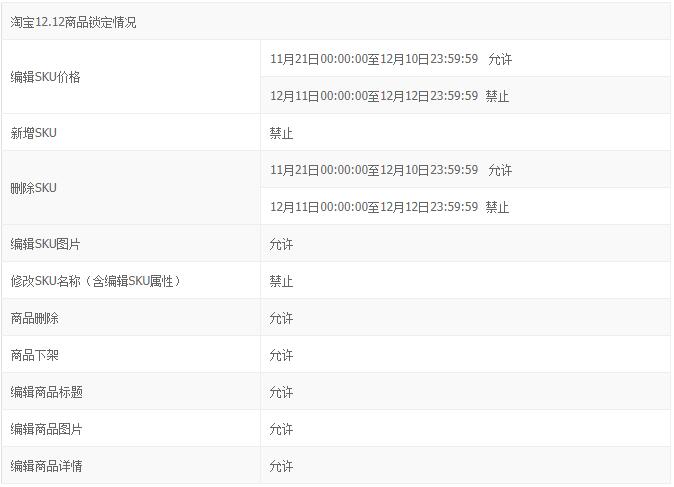
Task: Click 允许 in the 编辑SKU图片 row
Action: click(x=281, y=244)
